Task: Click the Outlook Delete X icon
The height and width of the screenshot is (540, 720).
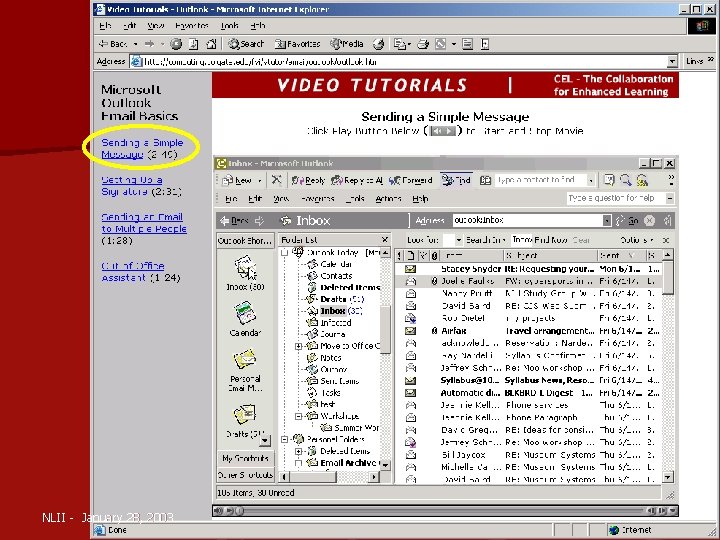Action: click(276, 180)
